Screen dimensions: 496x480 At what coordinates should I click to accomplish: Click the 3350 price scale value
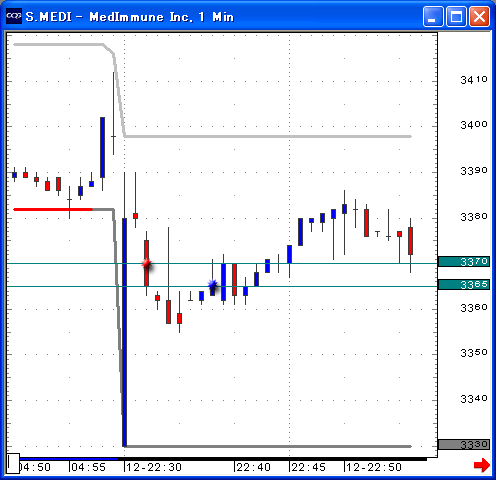[474, 353]
